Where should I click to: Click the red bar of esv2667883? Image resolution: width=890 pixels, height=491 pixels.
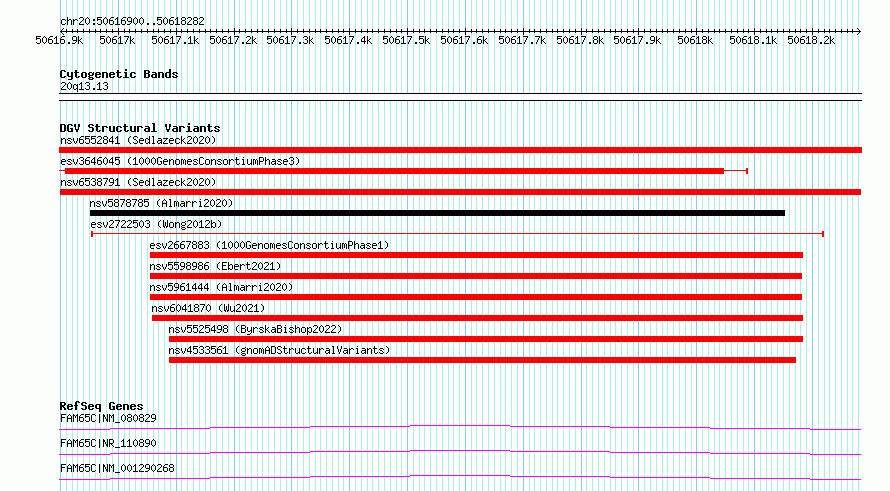click(476, 255)
